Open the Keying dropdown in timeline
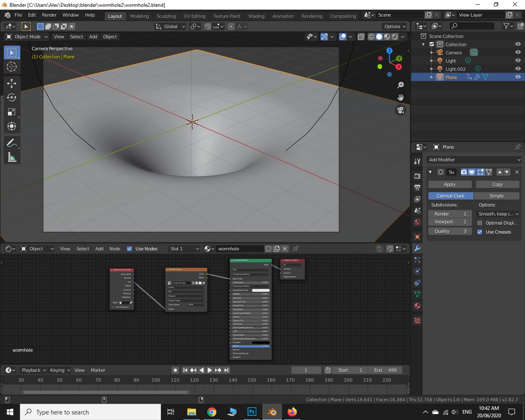The width and height of the screenshot is (525, 420). 60,370
